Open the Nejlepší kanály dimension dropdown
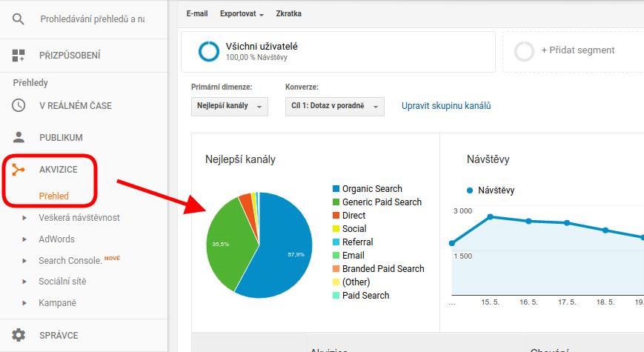 click(229, 107)
